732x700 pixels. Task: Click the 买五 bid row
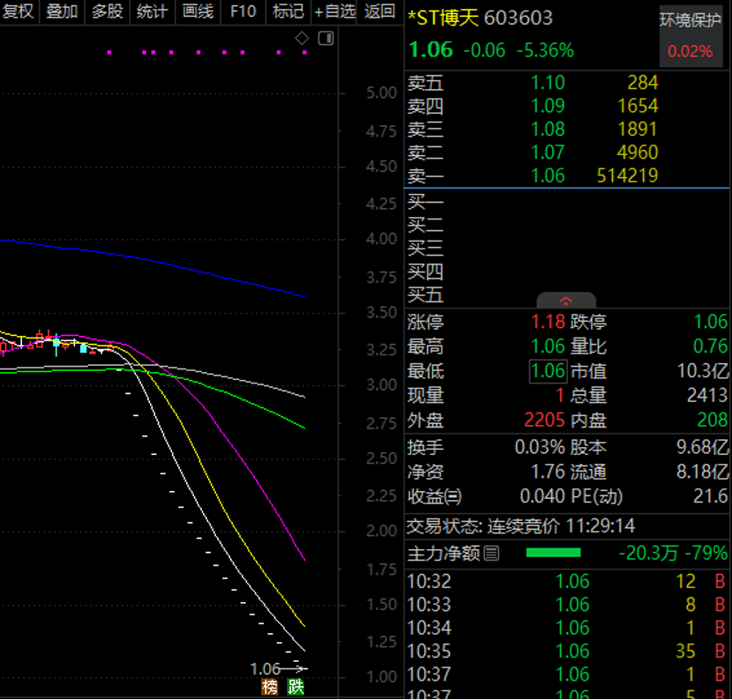pyautogui.click(x=566, y=295)
